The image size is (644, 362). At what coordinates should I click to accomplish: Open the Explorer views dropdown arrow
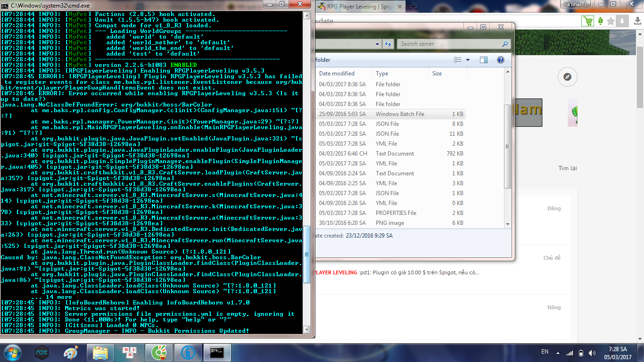(x=468, y=60)
